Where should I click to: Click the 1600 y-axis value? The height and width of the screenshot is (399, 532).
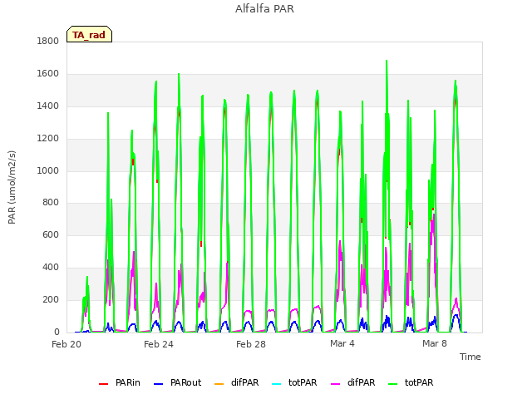pos(48,74)
